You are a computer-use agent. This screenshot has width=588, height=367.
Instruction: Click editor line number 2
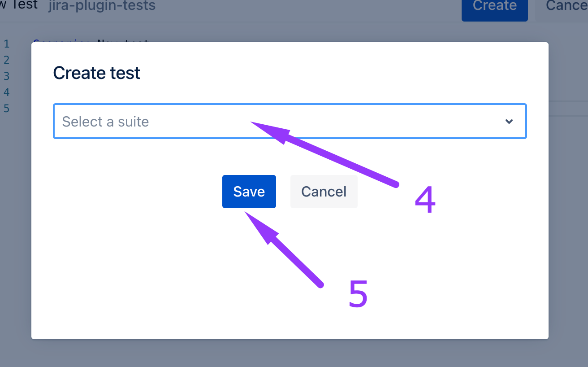[7, 60]
